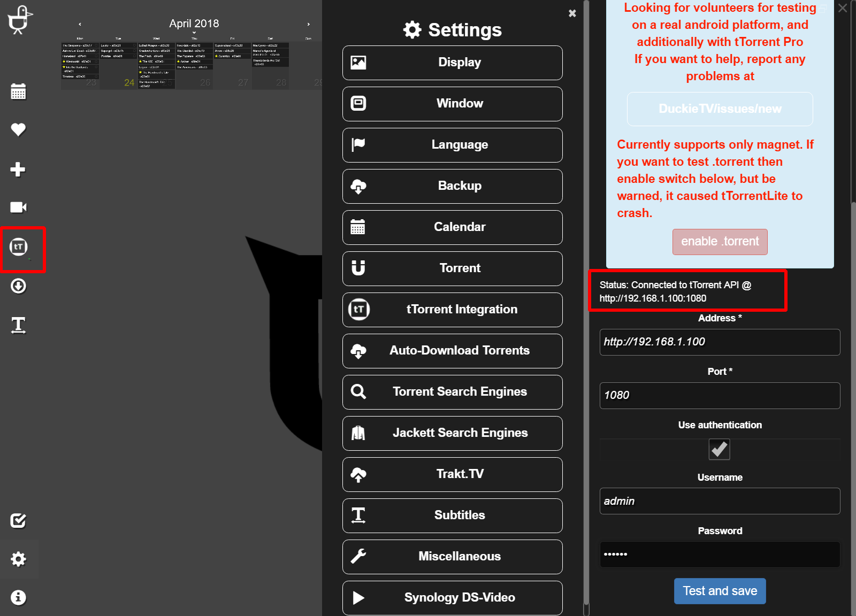Close the settings panel with X
This screenshot has width=856, height=616.
click(x=572, y=13)
